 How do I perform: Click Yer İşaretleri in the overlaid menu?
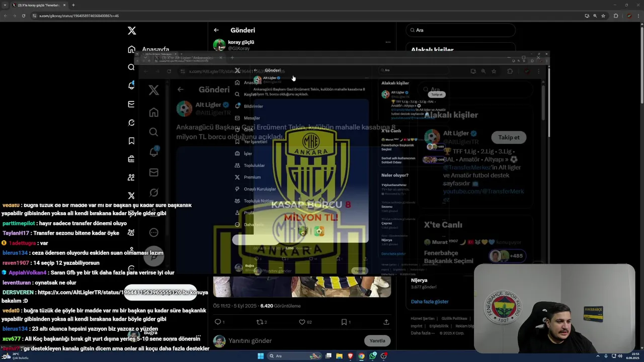pyautogui.click(x=256, y=142)
